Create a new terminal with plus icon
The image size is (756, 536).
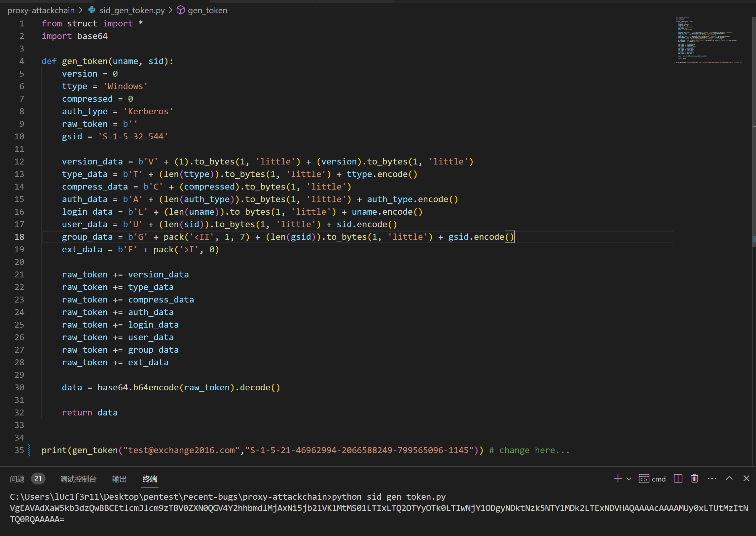click(x=617, y=479)
